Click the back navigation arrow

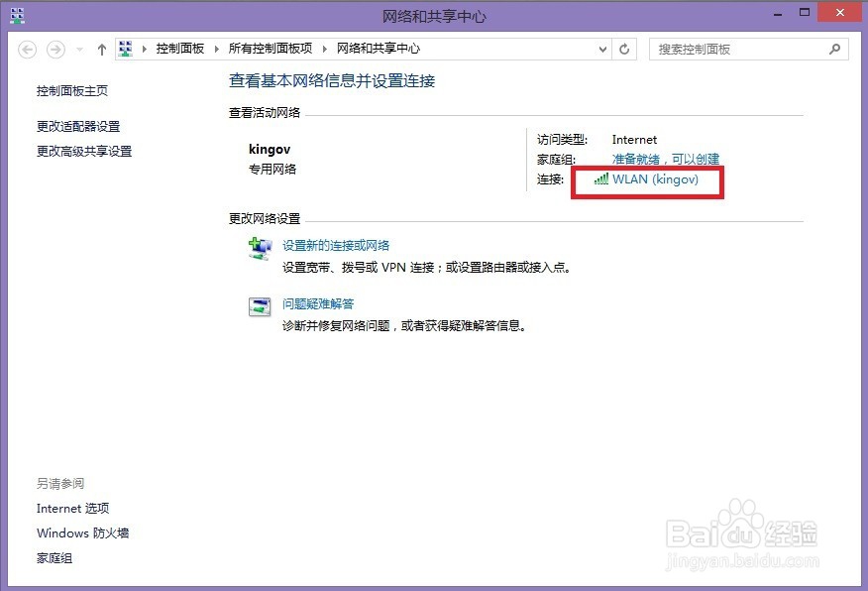point(27,49)
